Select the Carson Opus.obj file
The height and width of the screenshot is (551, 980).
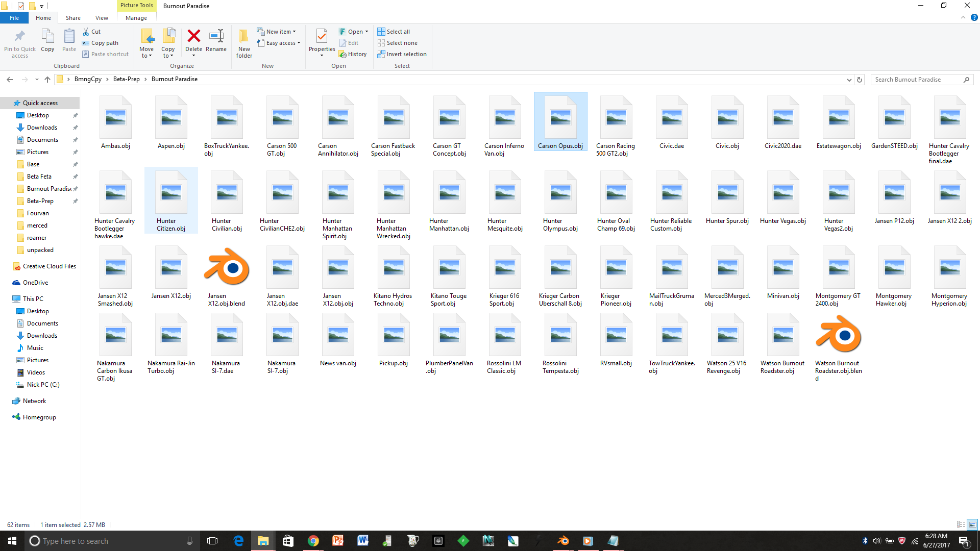click(560, 121)
